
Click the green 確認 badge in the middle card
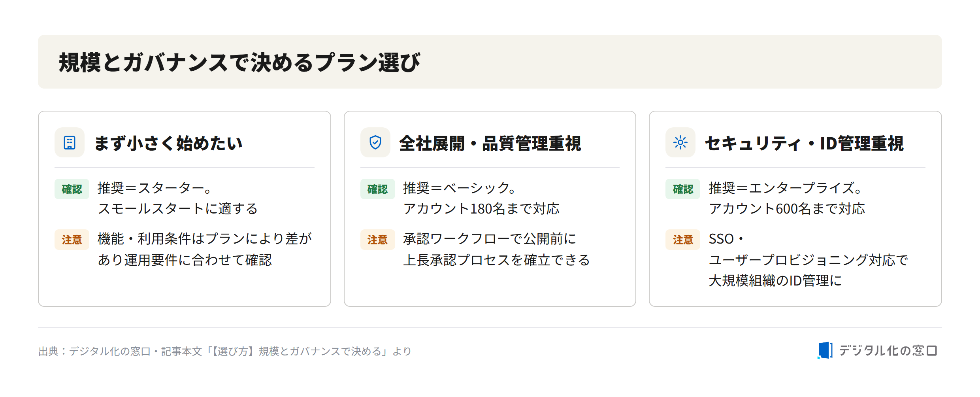pyautogui.click(x=377, y=189)
